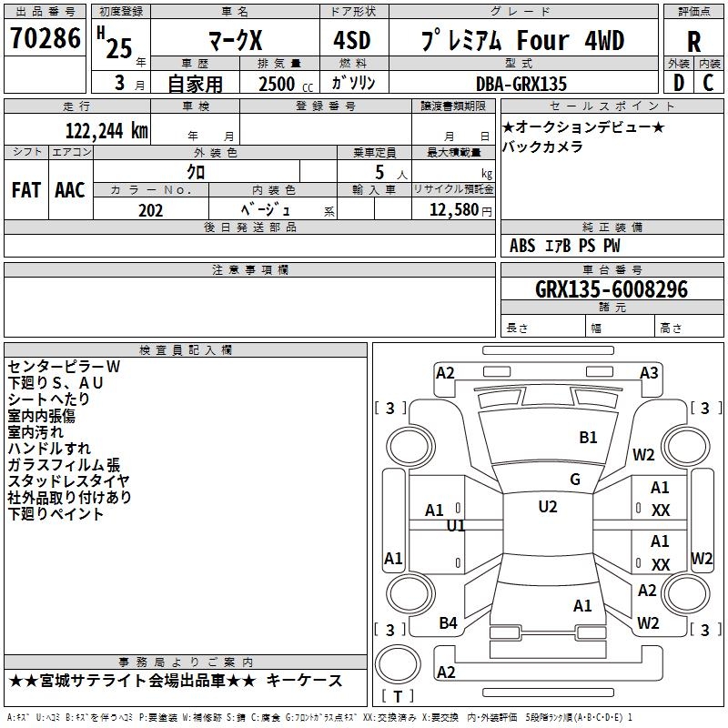Select the U2 roof dent marker
The height and width of the screenshot is (728, 728).
[548, 507]
